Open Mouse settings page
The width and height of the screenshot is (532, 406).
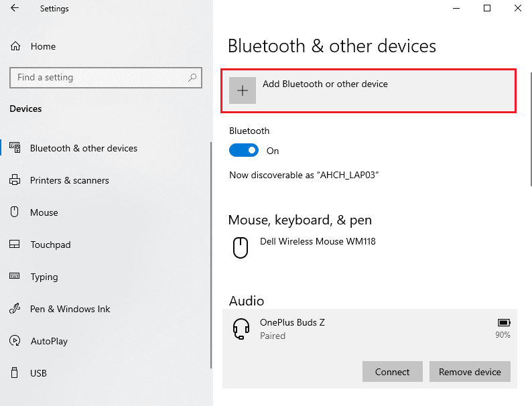point(105,212)
